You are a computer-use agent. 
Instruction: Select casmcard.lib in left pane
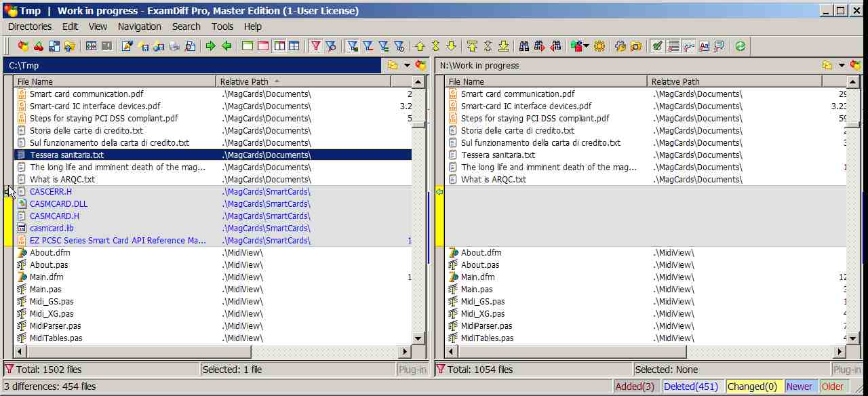coord(52,228)
